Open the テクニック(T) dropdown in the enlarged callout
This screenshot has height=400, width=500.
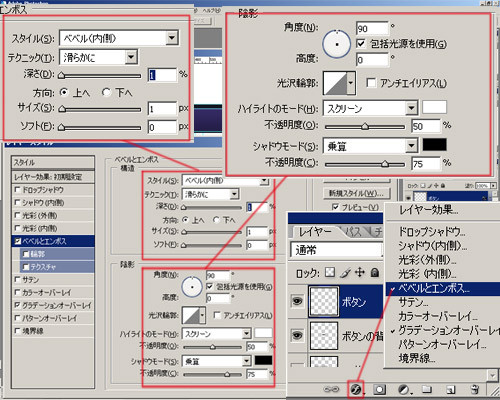(131, 57)
